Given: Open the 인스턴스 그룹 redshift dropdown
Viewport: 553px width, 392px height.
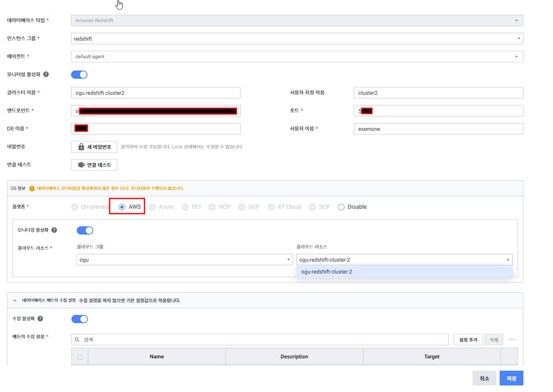Looking at the screenshot, I should pyautogui.click(x=297, y=39).
